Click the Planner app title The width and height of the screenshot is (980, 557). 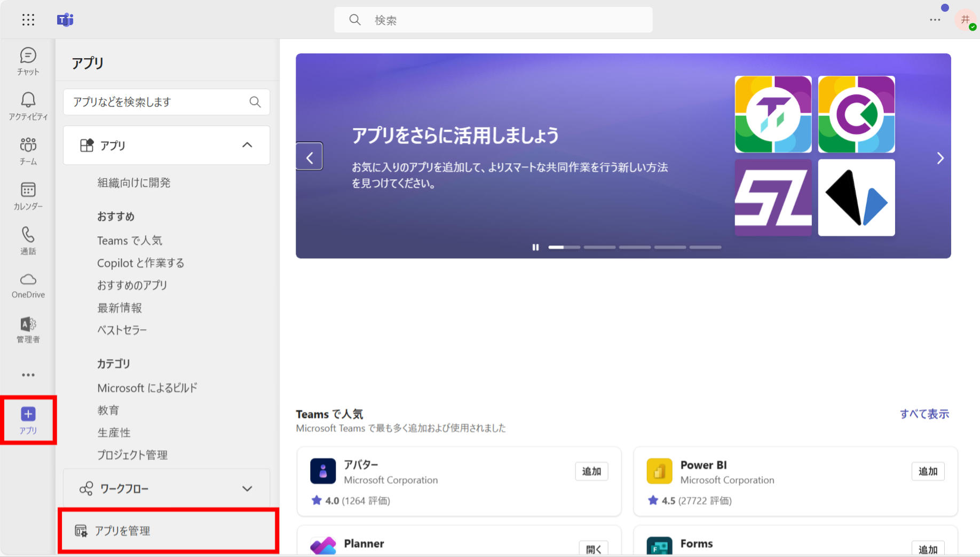(364, 543)
